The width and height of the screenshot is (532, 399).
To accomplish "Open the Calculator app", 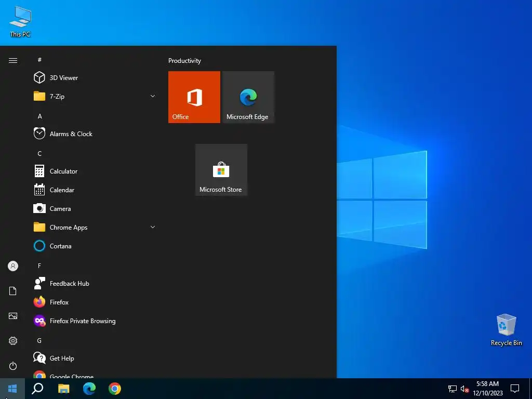I will [x=94, y=171].
